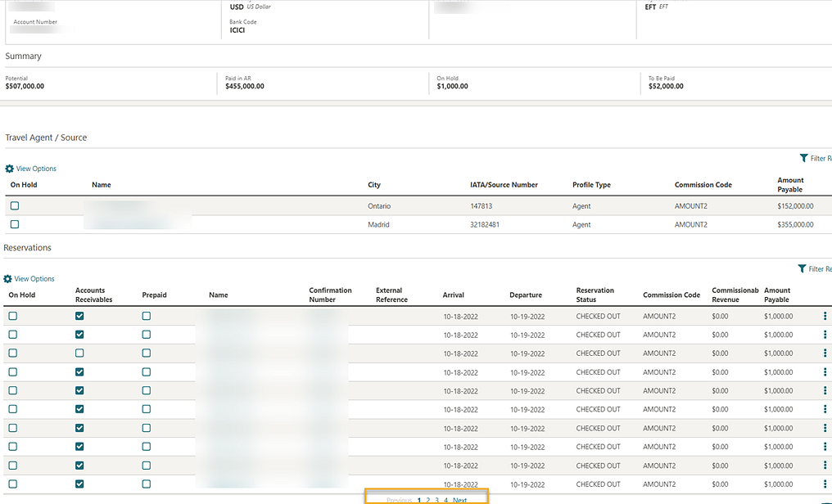Image resolution: width=832 pixels, height=504 pixels.
Task: Jump to page 3 in pagination
Action: (x=437, y=500)
